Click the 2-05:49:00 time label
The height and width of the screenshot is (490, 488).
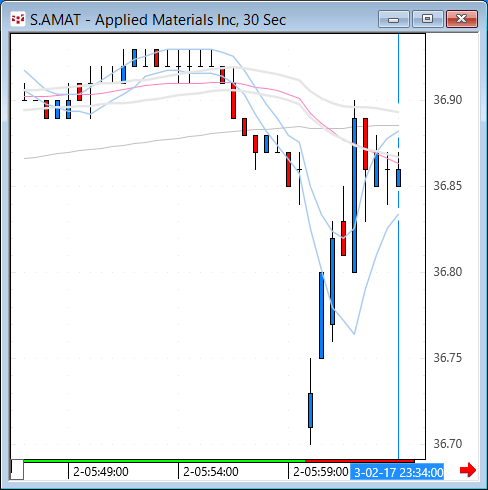point(101,472)
